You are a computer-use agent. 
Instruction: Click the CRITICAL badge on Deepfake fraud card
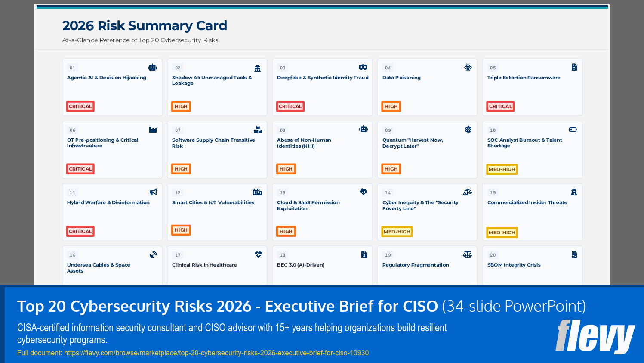pyautogui.click(x=290, y=106)
